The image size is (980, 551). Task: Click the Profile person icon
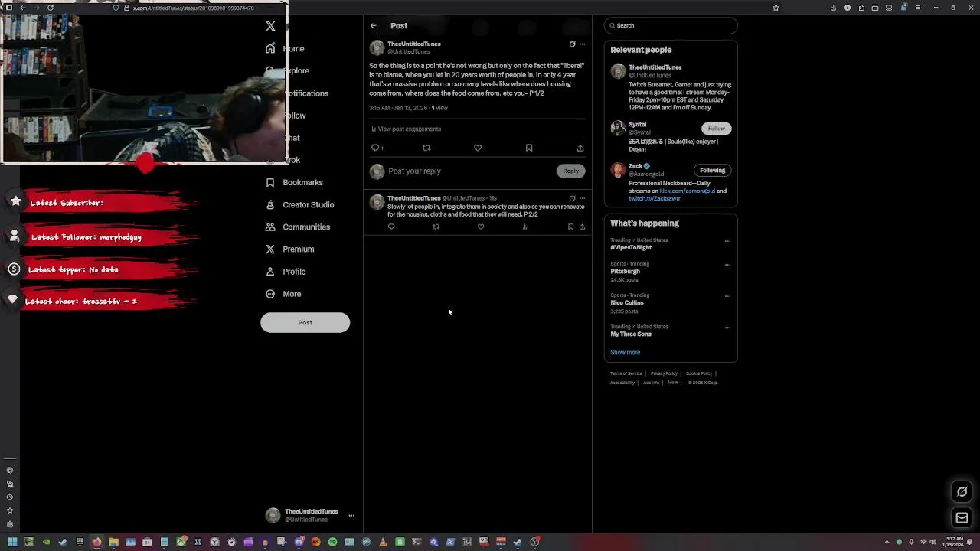270,272
